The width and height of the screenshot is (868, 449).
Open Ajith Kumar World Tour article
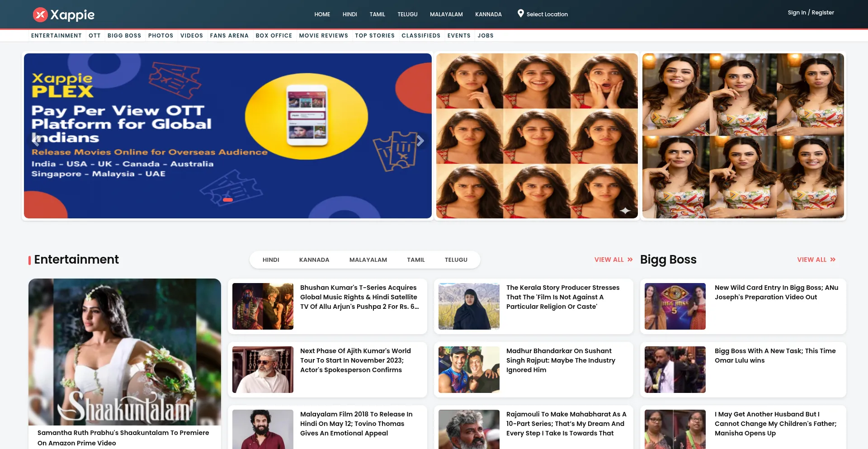(355, 360)
